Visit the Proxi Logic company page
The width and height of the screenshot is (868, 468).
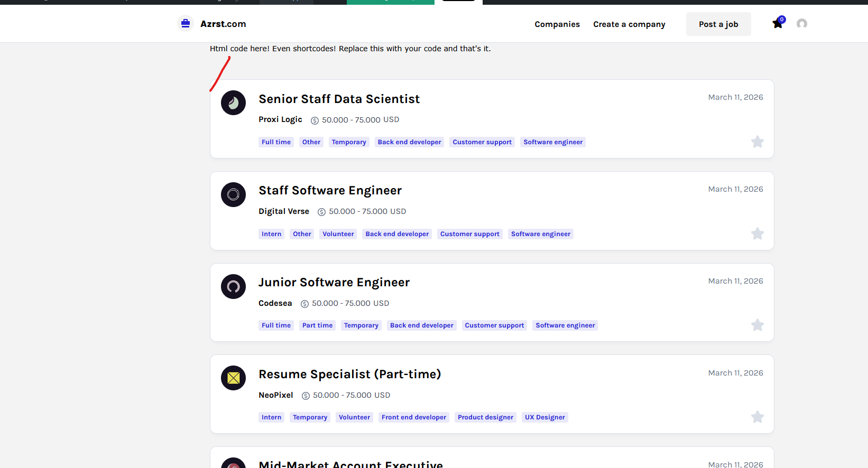280,120
